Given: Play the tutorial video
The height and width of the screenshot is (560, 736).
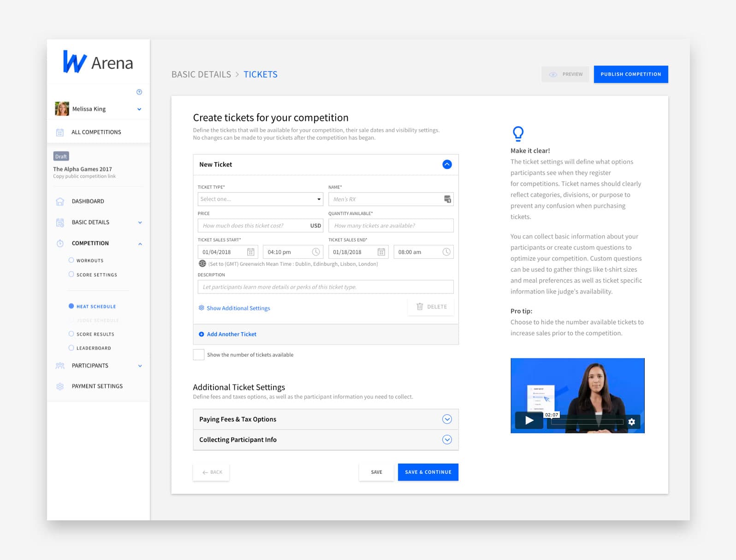Looking at the screenshot, I should click(x=529, y=420).
